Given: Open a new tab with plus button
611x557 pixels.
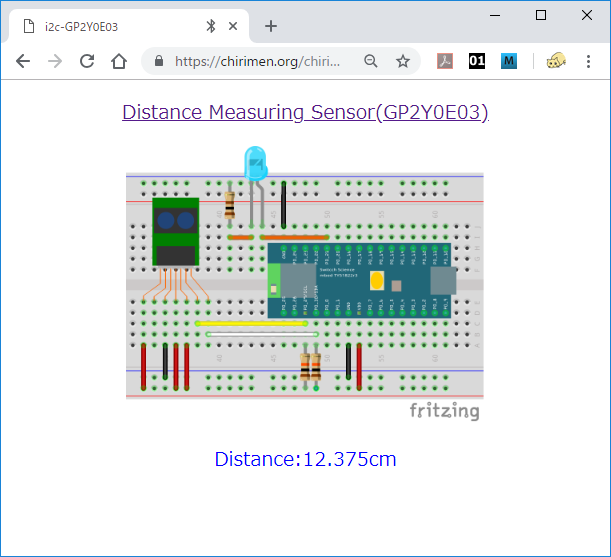Looking at the screenshot, I should pyautogui.click(x=270, y=26).
